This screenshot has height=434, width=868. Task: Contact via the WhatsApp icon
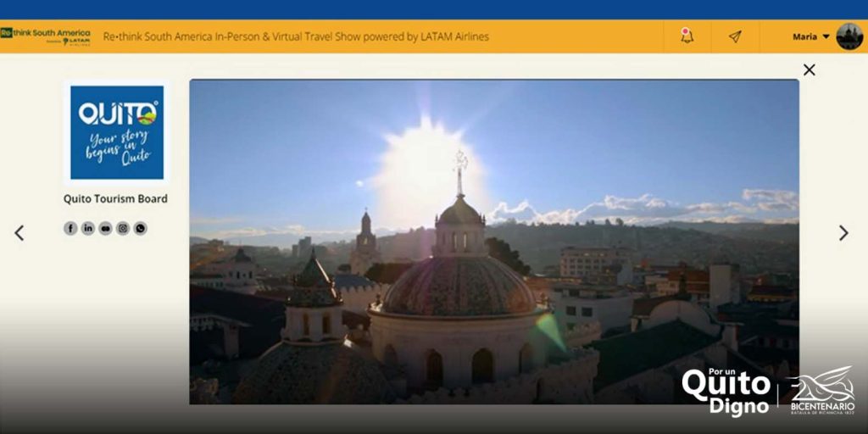pyautogui.click(x=140, y=228)
